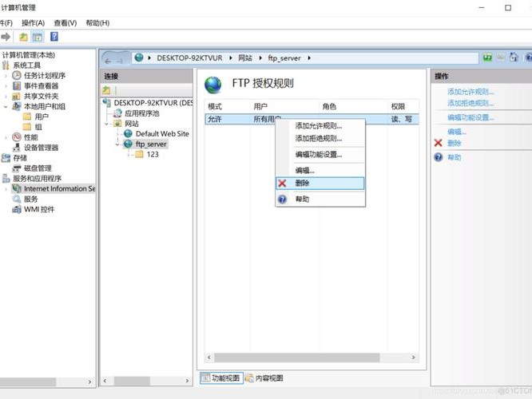Open the 帮助(H) menu
This screenshot has width=532, height=399.
(97, 22)
